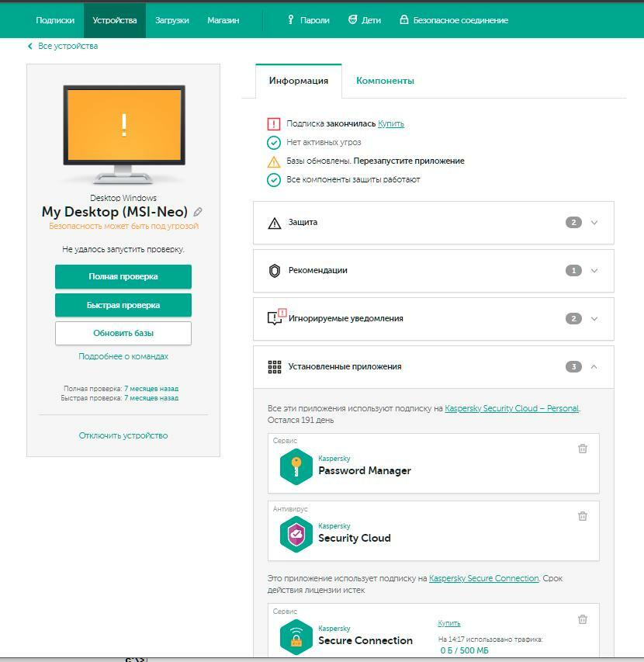
Task: Click the yellow warning triangle by Базы обновлены
Action: [274, 161]
